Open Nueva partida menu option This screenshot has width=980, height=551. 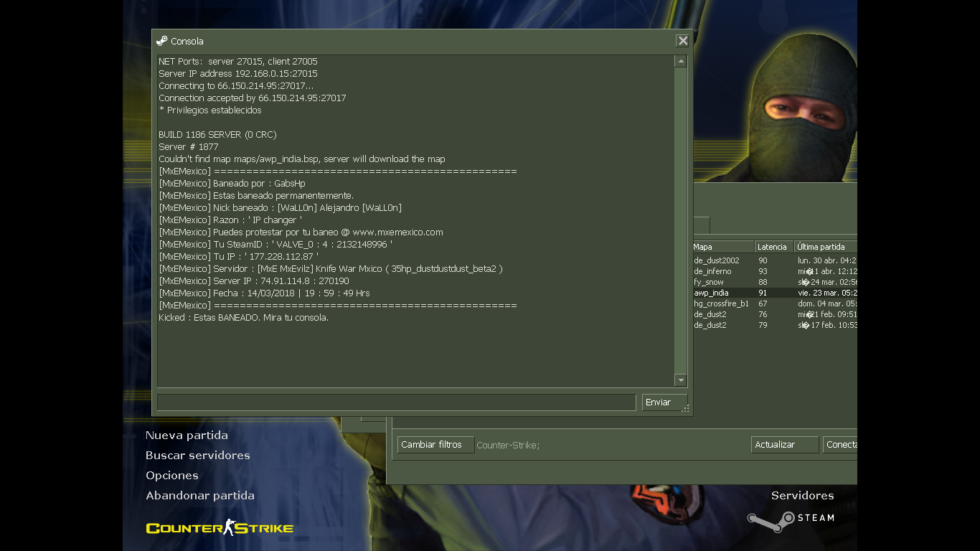[x=187, y=435]
